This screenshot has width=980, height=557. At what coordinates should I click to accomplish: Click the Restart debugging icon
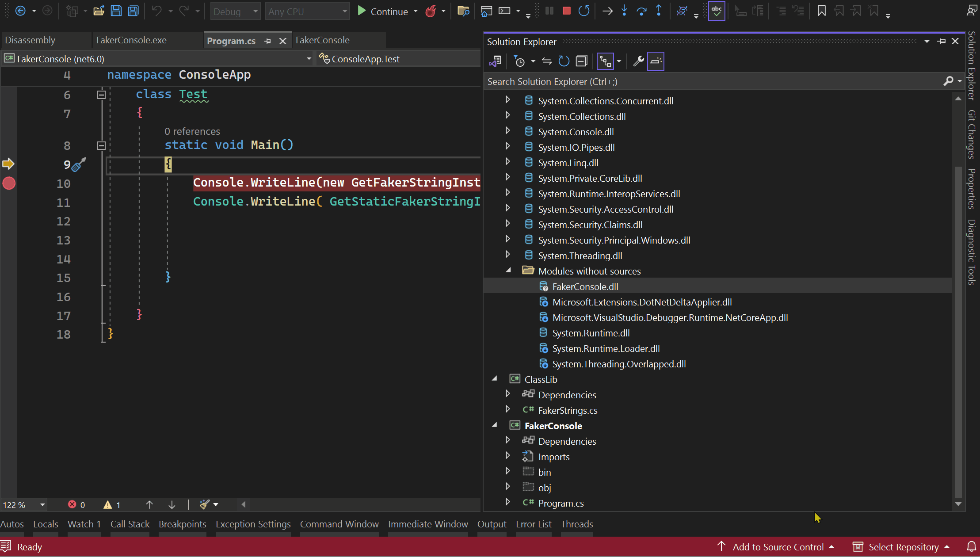pyautogui.click(x=584, y=11)
